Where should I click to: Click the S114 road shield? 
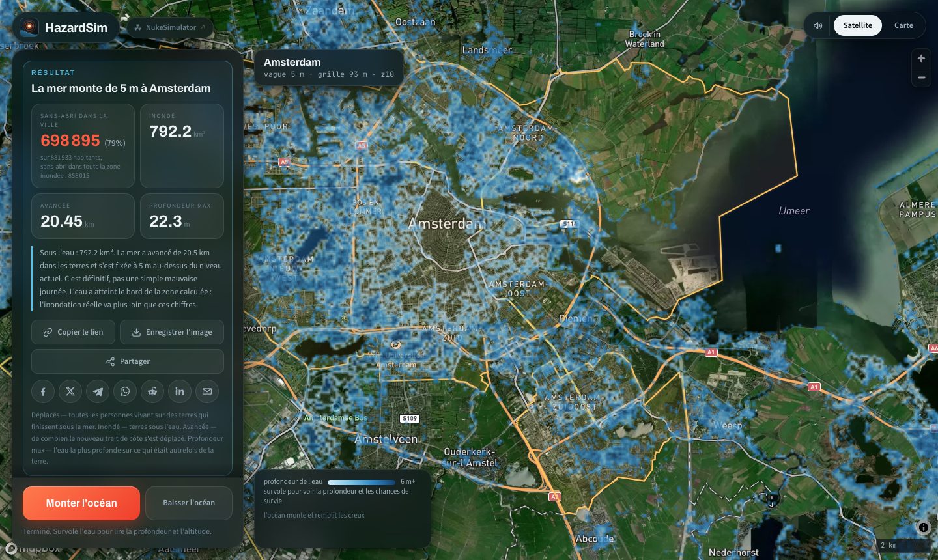pos(569,224)
